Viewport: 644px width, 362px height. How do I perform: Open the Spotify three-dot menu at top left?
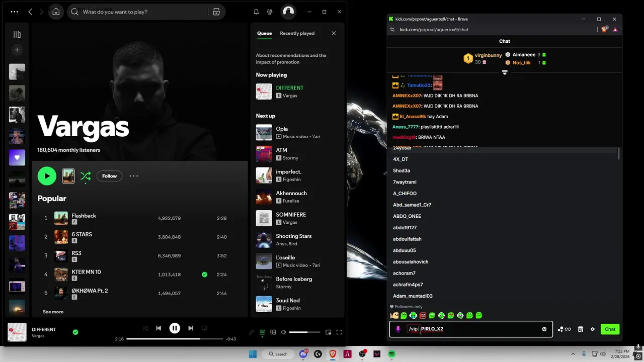pos(14,12)
